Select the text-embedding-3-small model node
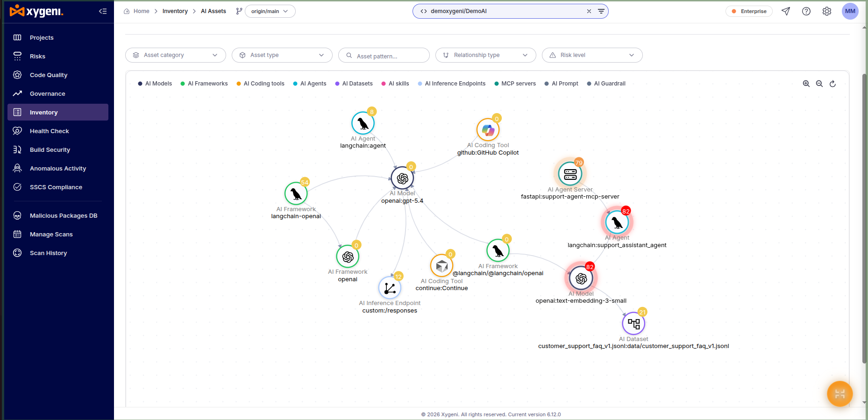The image size is (868, 420). [x=581, y=278]
